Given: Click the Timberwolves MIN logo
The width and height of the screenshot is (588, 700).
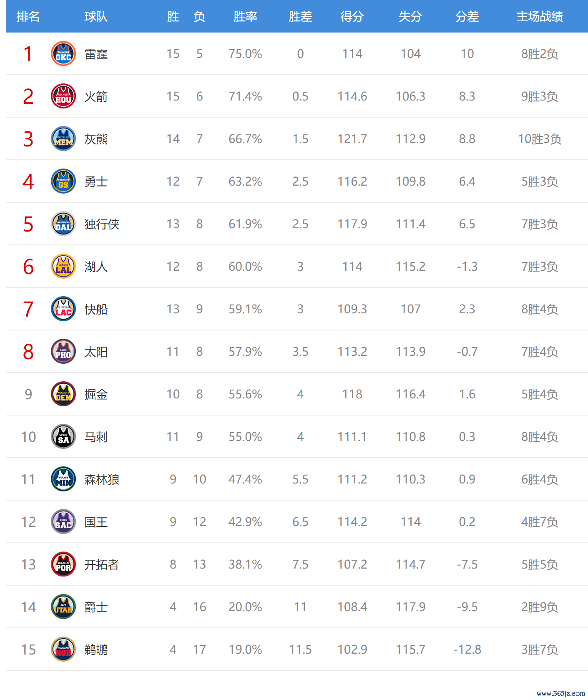Looking at the screenshot, I should pos(63,479).
